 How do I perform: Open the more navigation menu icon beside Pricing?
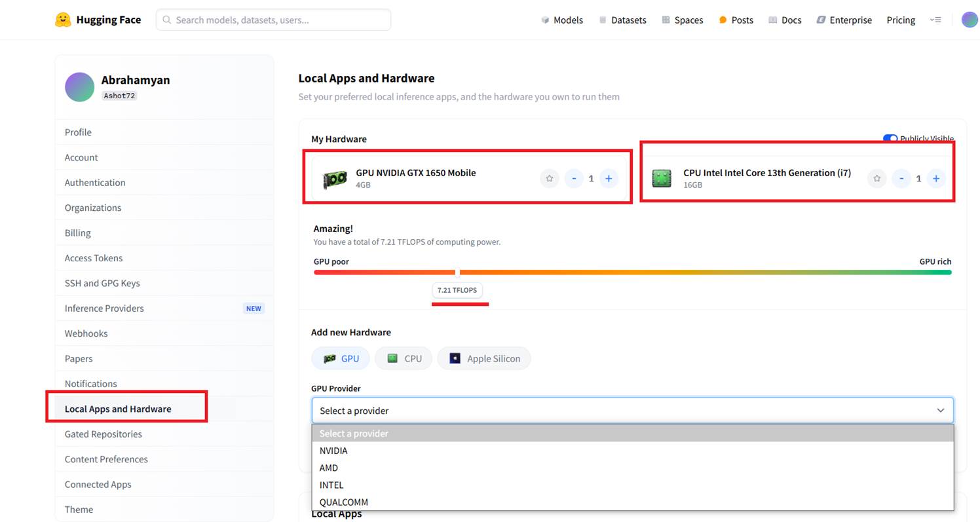click(x=935, y=20)
